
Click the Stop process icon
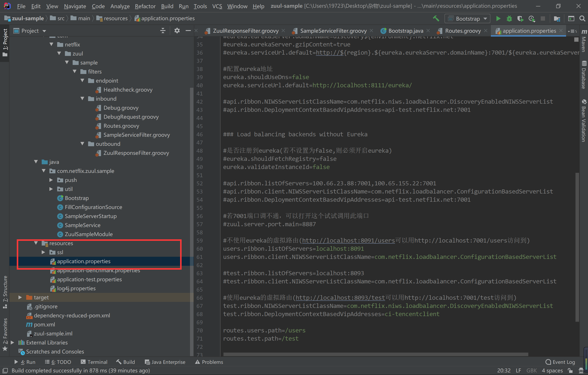(543, 18)
